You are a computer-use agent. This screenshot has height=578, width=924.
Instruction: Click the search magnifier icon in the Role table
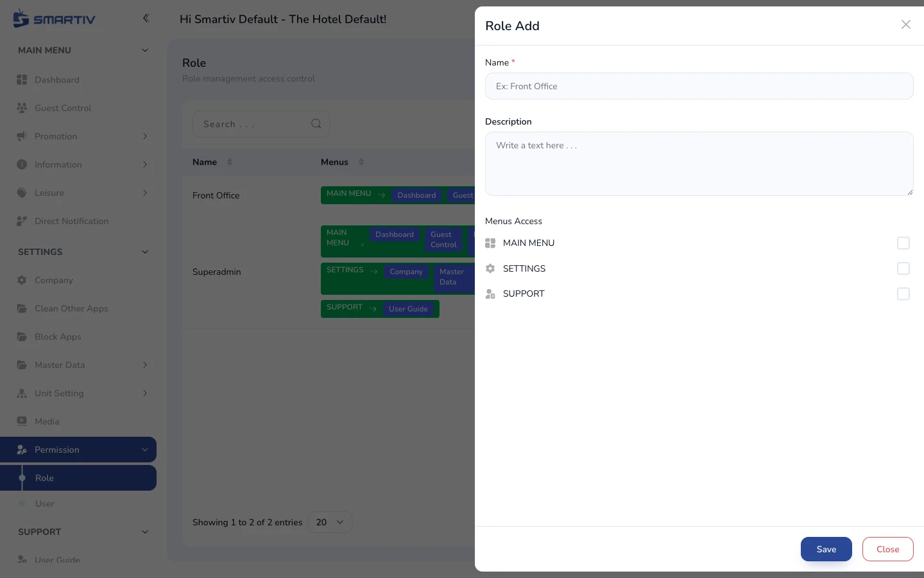tap(316, 124)
